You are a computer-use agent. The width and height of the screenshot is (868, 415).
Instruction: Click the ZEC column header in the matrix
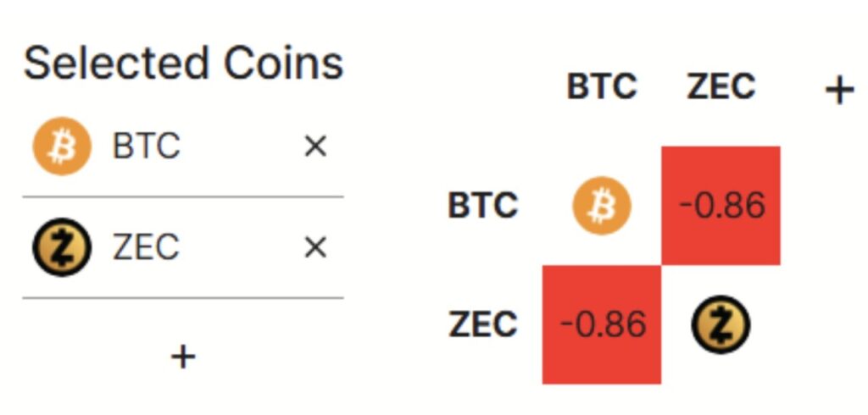[x=721, y=87]
